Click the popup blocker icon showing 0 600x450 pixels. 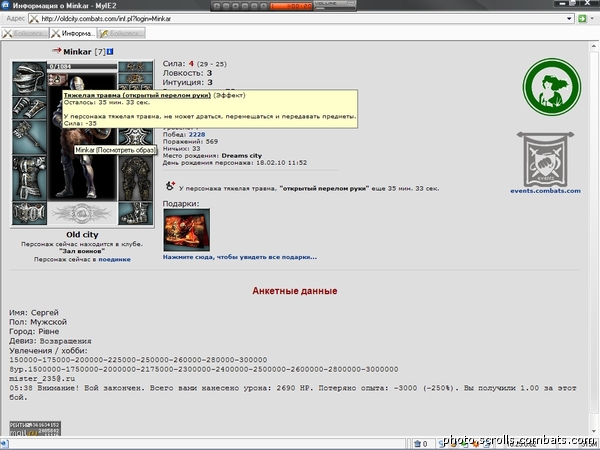point(421,444)
